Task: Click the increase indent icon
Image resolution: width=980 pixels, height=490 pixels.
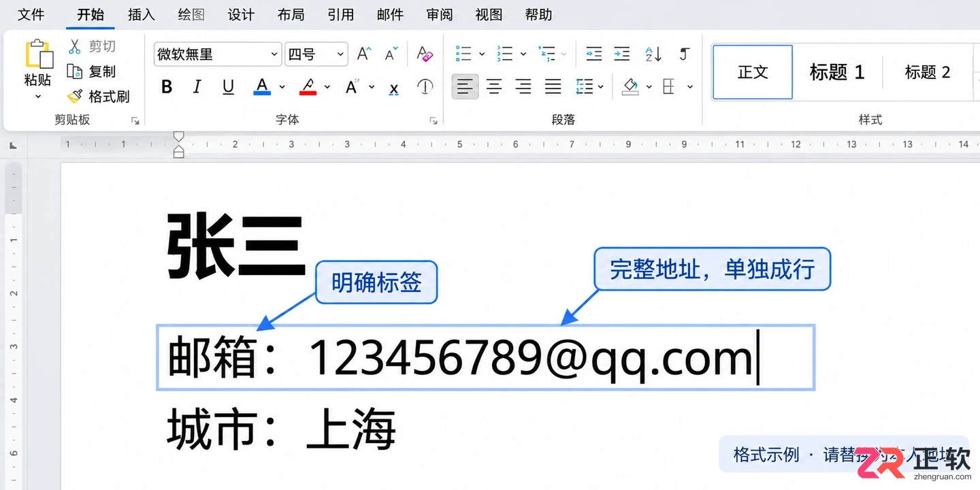Action: [x=622, y=54]
